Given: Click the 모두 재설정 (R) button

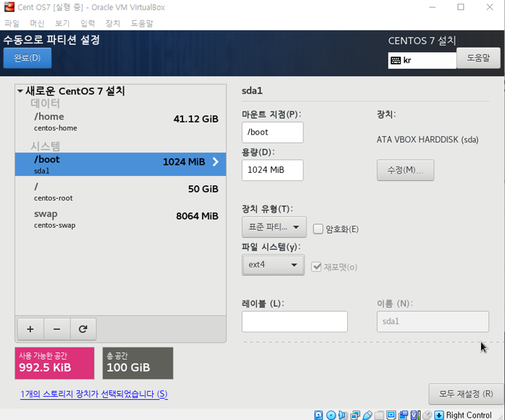Looking at the screenshot, I should click(466, 393).
